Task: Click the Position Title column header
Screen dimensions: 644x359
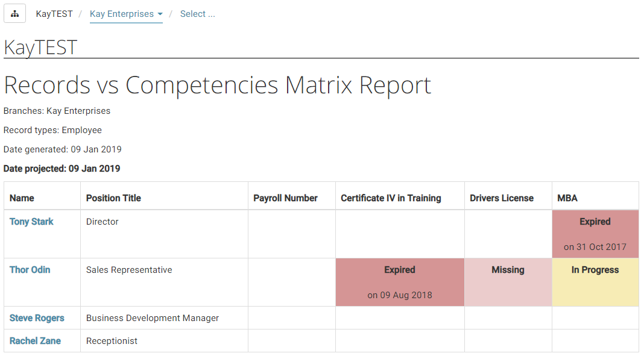Action: coord(113,198)
